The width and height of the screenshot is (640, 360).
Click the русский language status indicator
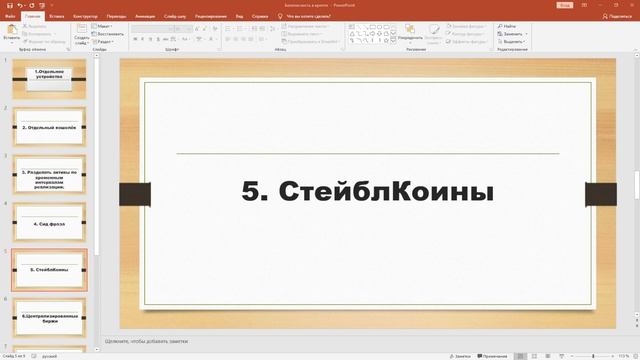click(x=49, y=356)
